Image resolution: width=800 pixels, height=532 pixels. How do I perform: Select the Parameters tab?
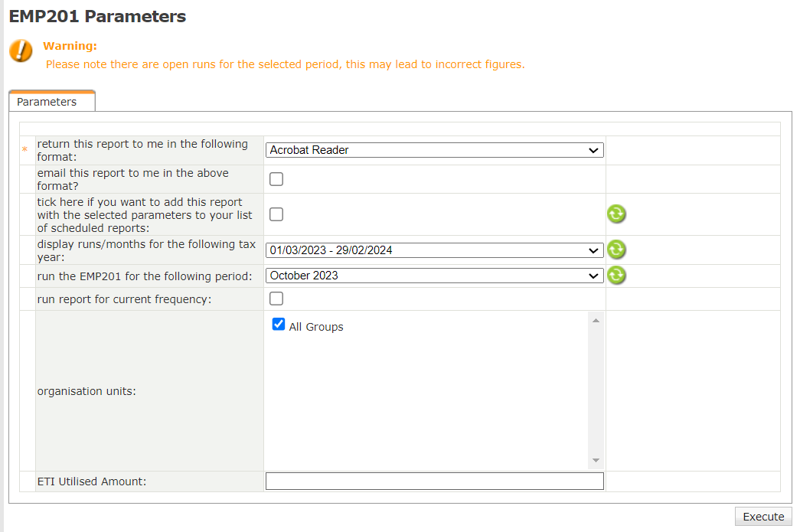coord(47,102)
